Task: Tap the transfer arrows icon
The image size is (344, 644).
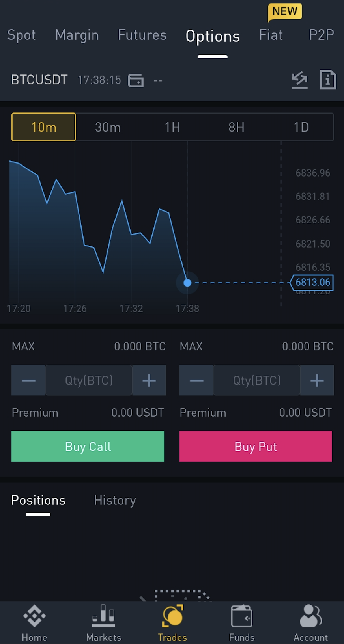Action: (299, 80)
